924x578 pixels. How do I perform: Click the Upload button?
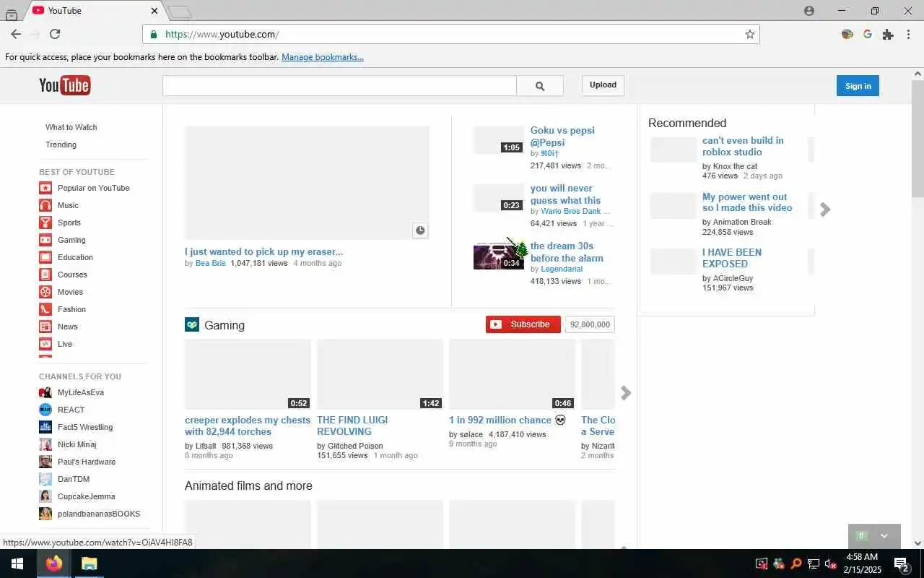[603, 85]
